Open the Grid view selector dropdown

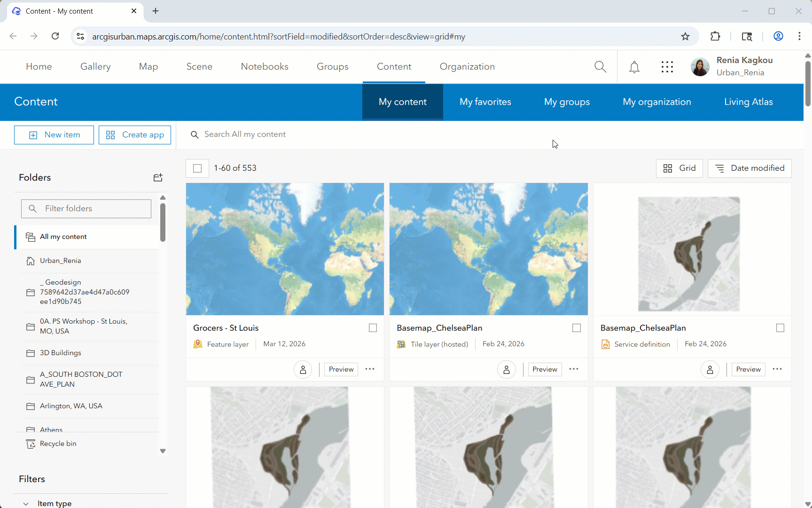[679, 168]
